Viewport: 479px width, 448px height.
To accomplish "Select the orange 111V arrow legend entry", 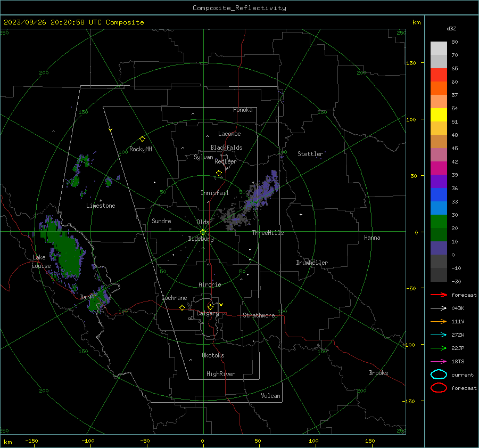I will [439, 321].
